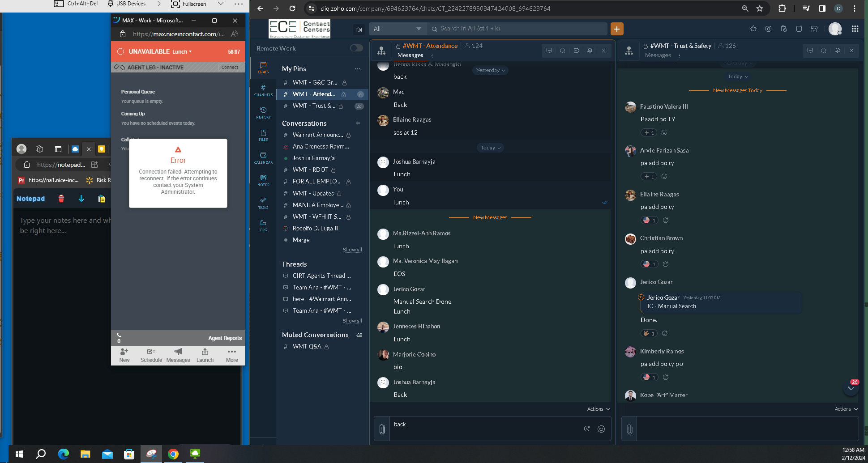Open the Notes section in Cliq sidebar
The width and height of the screenshot is (868, 463).
(x=263, y=180)
